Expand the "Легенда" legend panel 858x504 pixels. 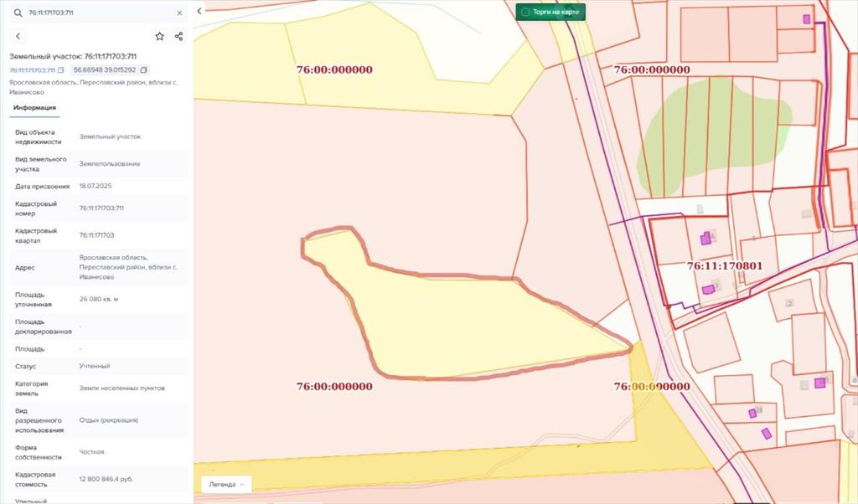(226, 484)
